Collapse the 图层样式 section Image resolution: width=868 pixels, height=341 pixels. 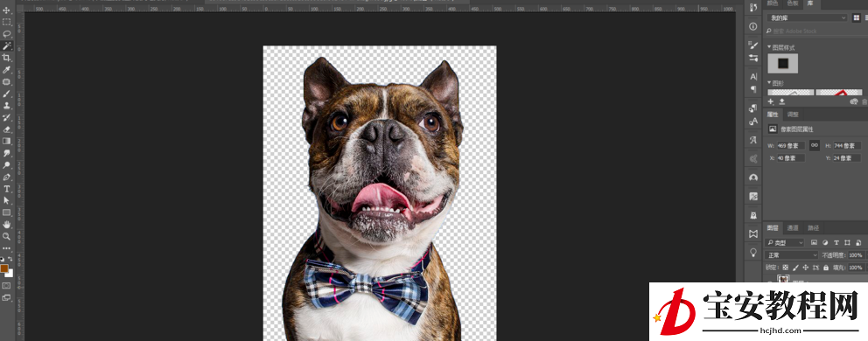tap(769, 47)
